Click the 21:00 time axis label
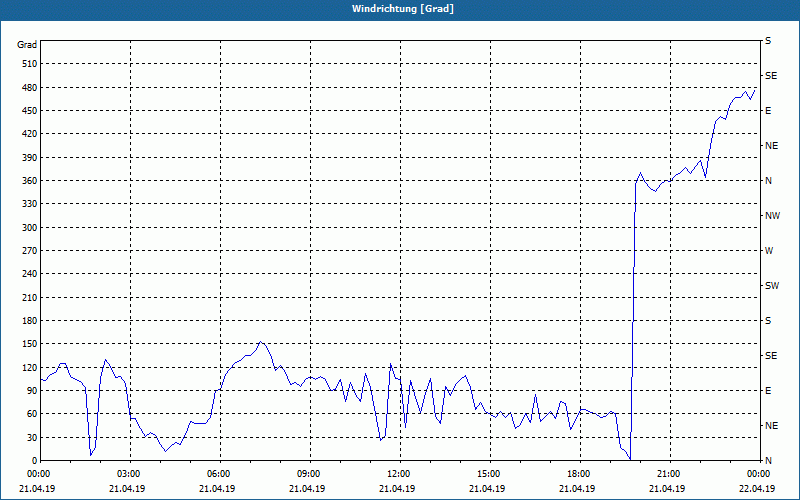Viewport: 800px width, 500px height. 670,473
